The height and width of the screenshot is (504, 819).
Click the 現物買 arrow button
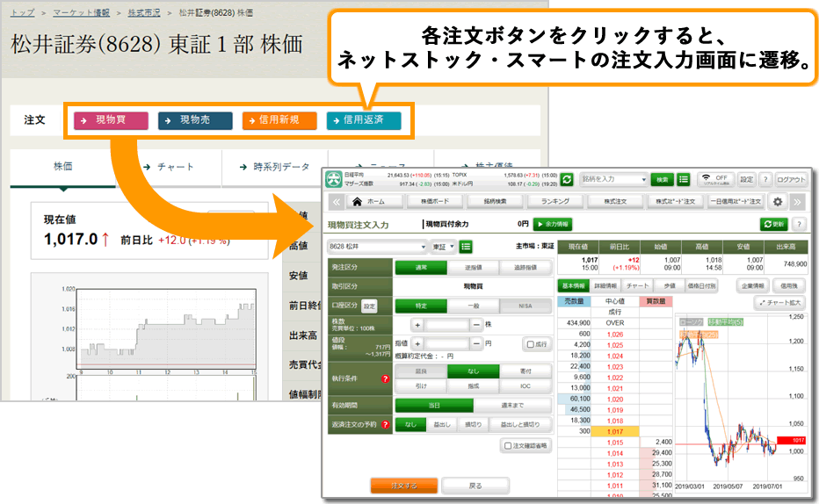click(x=111, y=120)
